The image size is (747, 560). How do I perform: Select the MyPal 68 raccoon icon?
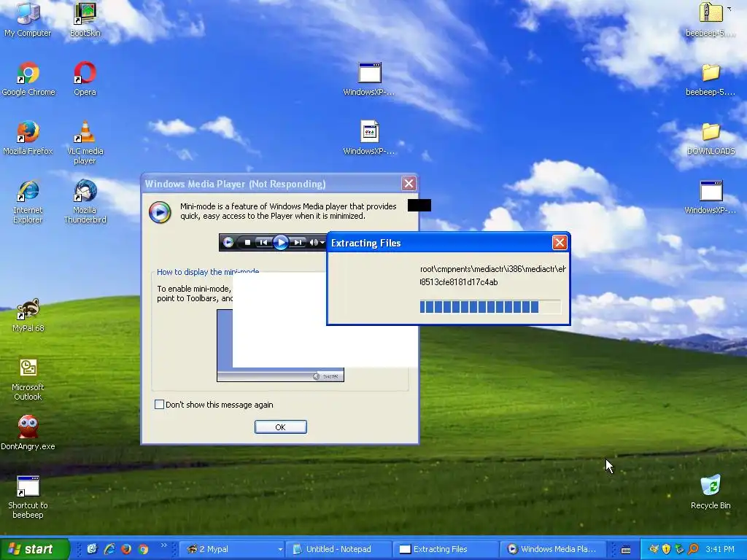point(28,315)
